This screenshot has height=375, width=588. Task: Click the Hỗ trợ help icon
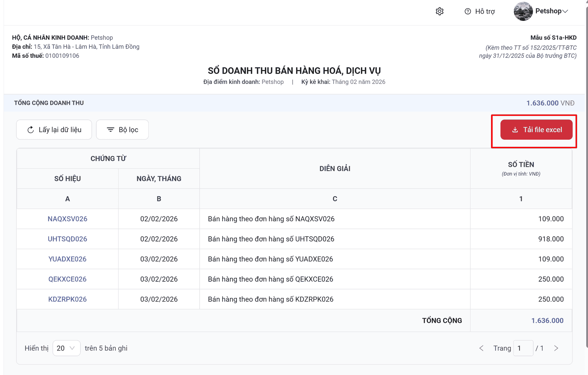pyautogui.click(x=468, y=11)
